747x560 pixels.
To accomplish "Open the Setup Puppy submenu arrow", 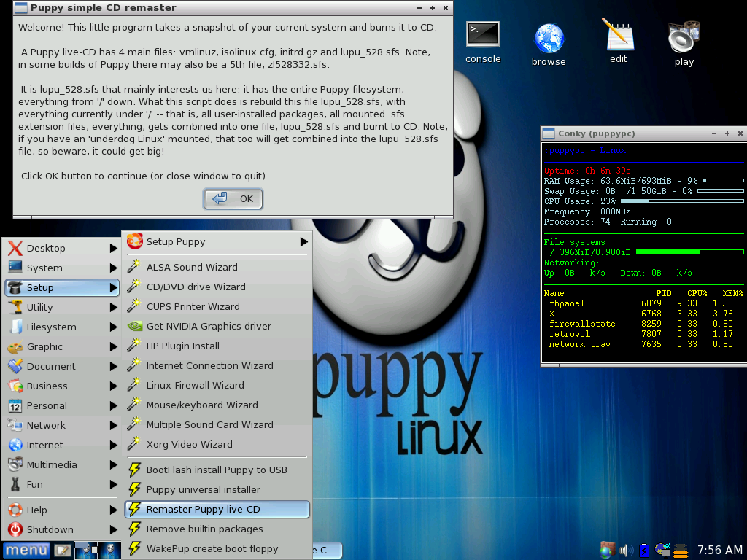I will coord(304,242).
